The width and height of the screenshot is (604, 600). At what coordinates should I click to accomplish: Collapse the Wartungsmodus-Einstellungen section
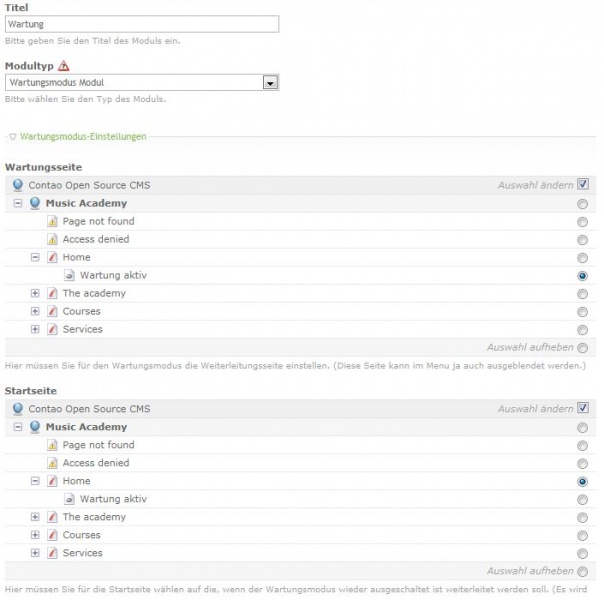point(12,136)
